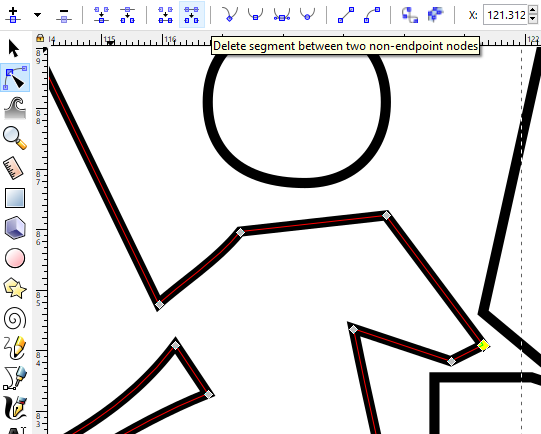Image resolution: width=541 pixels, height=434 pixels.
Task: Select node where curve meets upper straight segment
Action: coord(240,233)
